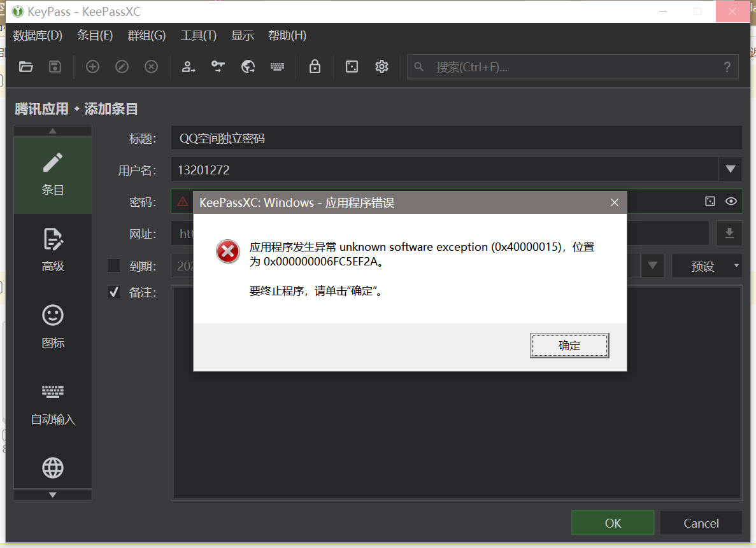The height and width of the screenshot is (548, 756).
Task: Open 工具(T) menu
Action: [199, 36]
